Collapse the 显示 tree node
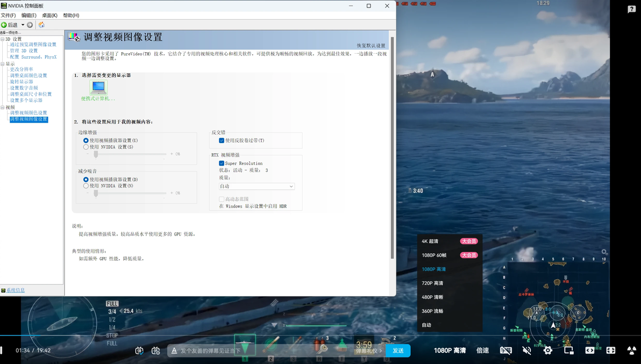The image size is (641, 364). click(x=3, y=64)
